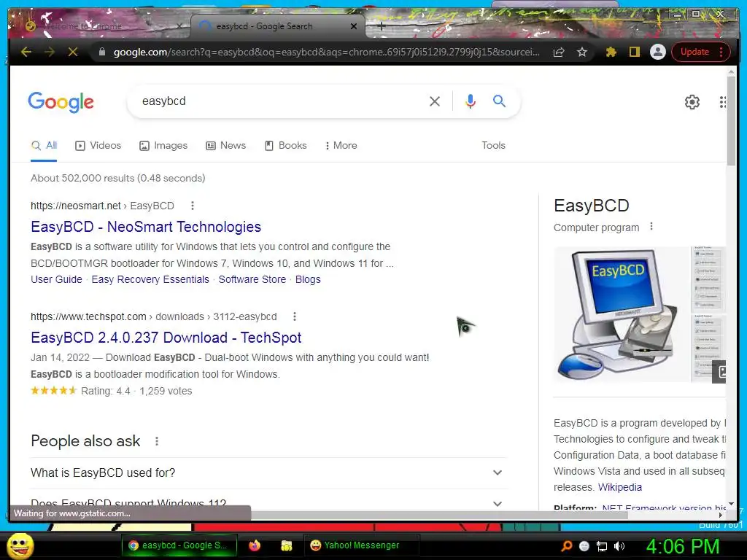Open search Tools options

pos(493,146)
